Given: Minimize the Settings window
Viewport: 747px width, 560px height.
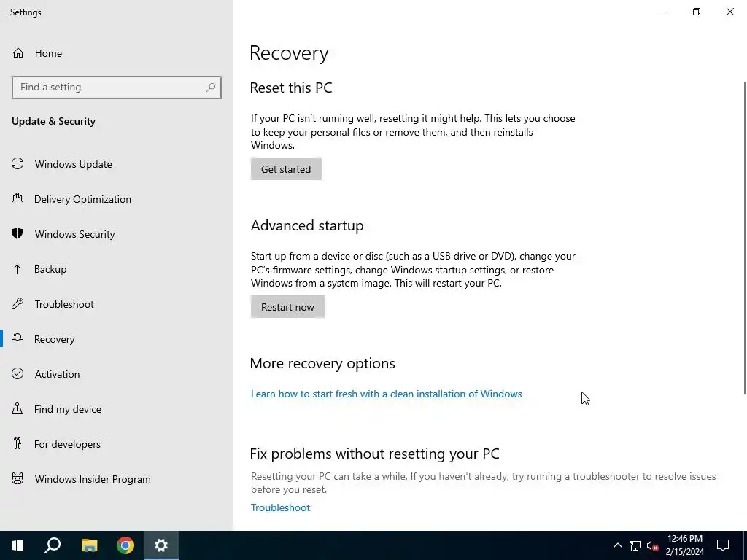Looking at the screenshot, I should pos(662,12).
